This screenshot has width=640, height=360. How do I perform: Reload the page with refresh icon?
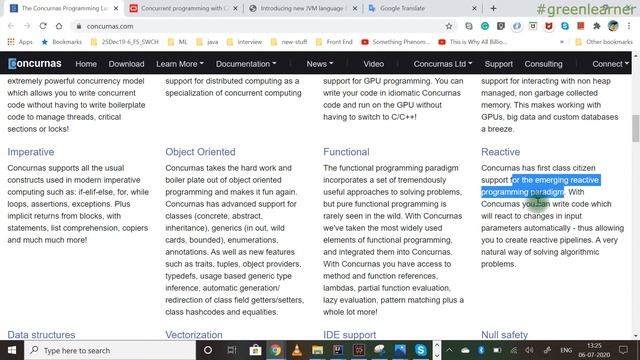(43, 26)
